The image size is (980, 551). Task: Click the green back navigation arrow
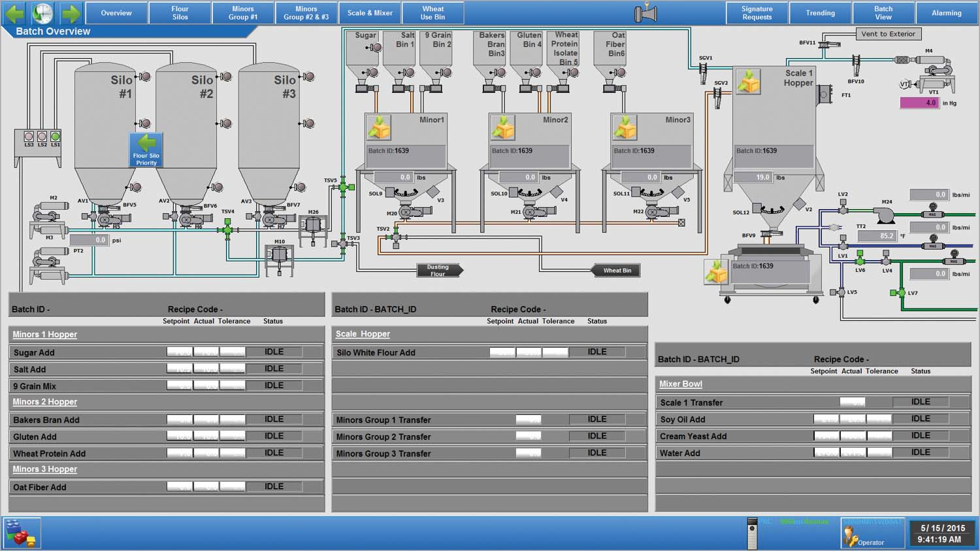pos(14,13)
